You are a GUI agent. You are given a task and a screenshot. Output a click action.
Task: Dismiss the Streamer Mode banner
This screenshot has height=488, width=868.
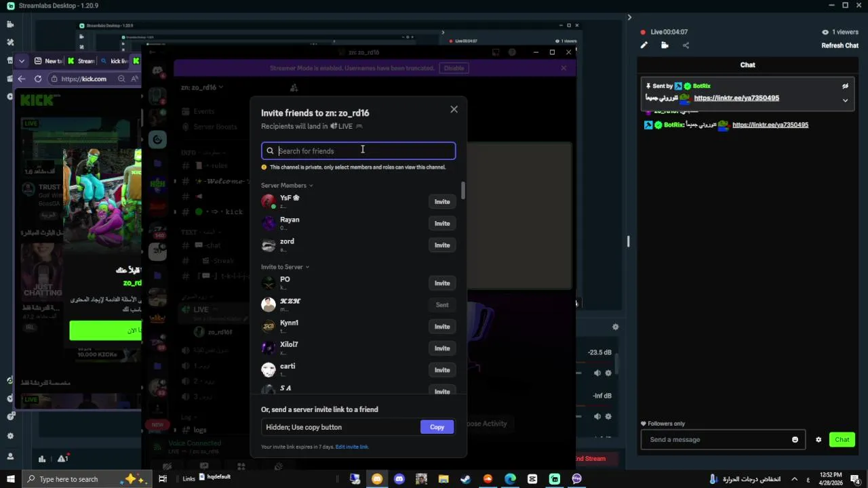tap(564, 68)
